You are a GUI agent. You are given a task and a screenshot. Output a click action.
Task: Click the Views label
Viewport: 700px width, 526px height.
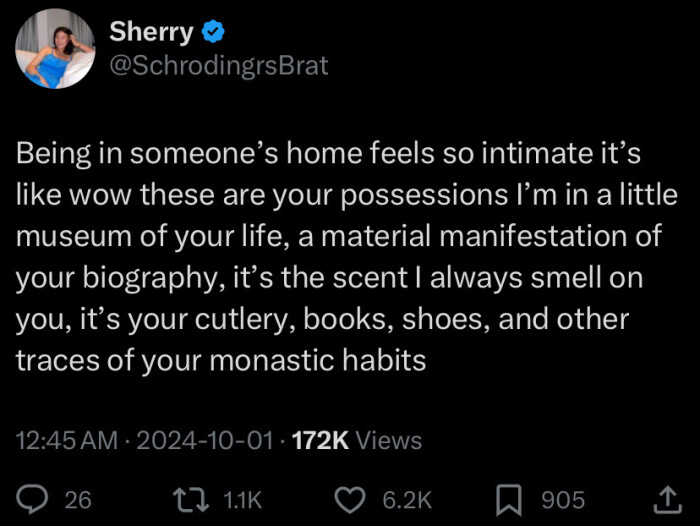point(389,440)
